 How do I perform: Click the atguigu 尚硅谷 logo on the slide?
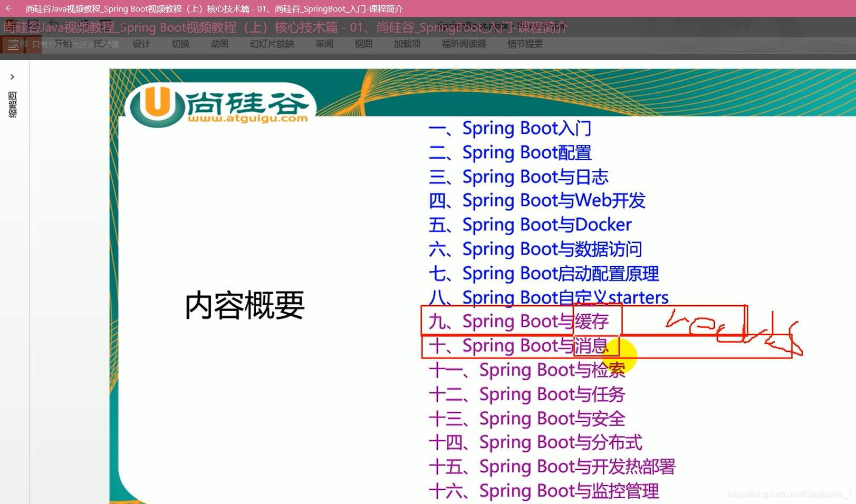pyautogui.click(x=222, y=105)
